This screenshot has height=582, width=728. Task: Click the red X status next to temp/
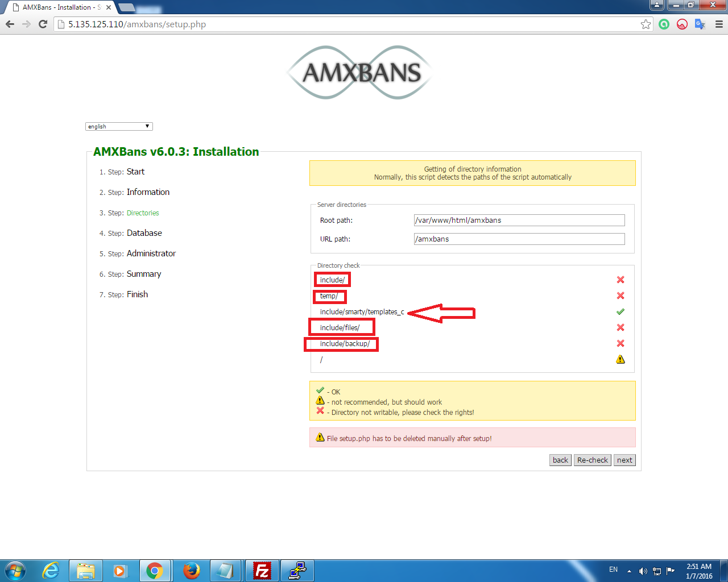621,296
